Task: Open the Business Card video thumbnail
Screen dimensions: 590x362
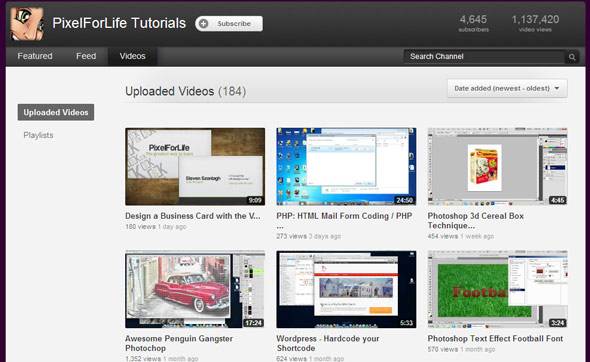Action: (x=195, y=166)
